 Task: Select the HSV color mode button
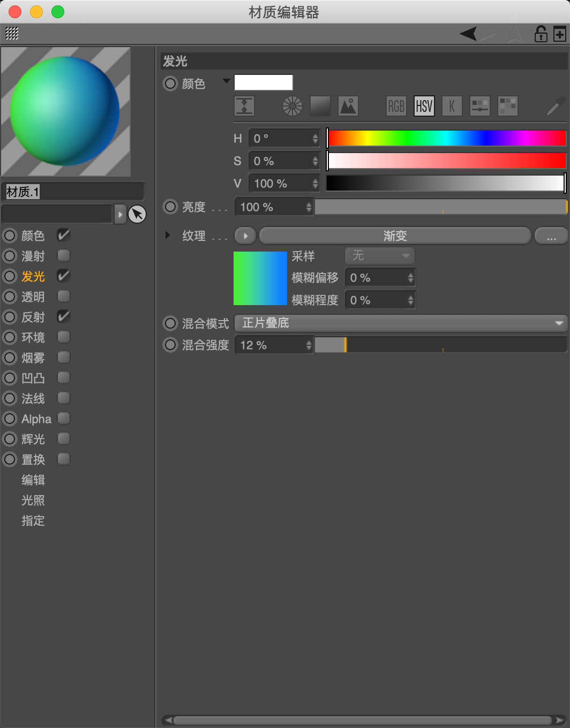point(424,106)
